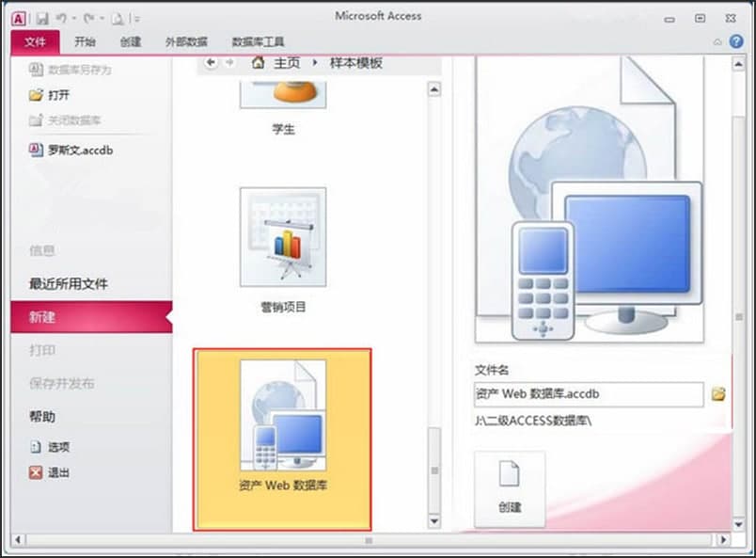756x558 pixels.
Task: Click the 创建 button to create the database
Action: pyautogui.click(x=510, y=486)
